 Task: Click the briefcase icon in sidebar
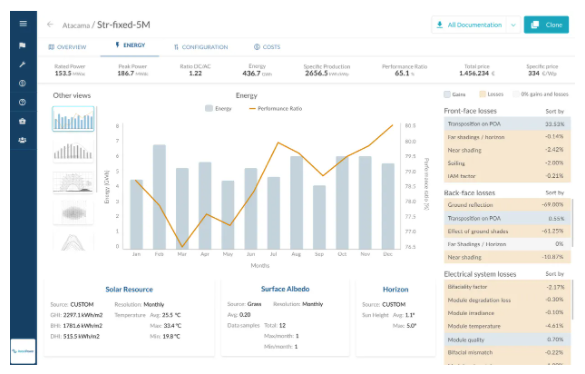pos(22,121)
